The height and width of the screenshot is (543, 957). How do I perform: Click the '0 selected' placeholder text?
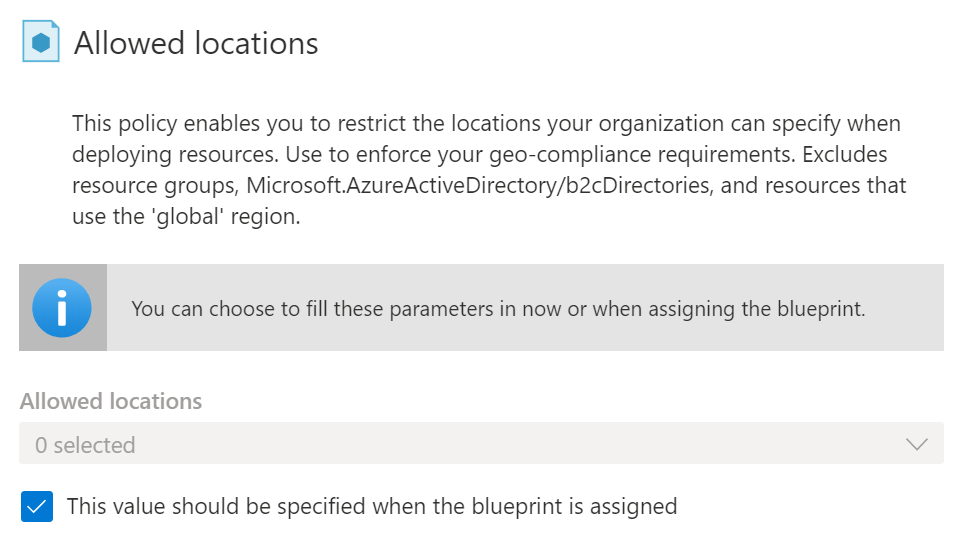tap(85, 445)
